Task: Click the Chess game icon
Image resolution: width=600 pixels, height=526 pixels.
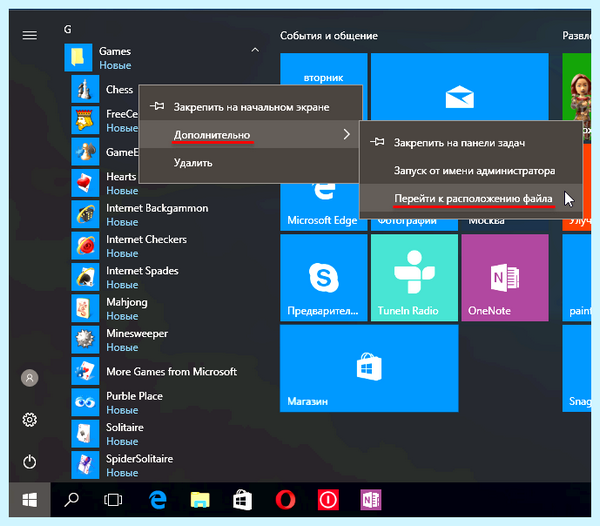Action: click(x=85, y=89)
